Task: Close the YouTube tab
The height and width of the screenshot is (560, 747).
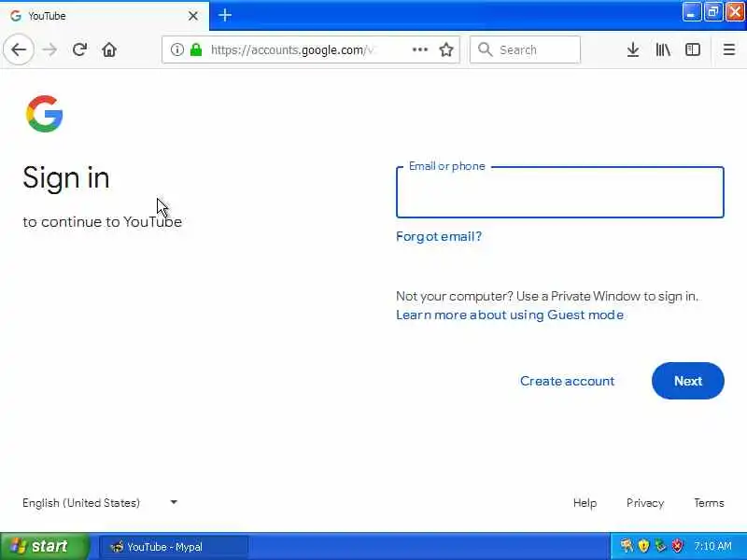Action: point(193,16)
